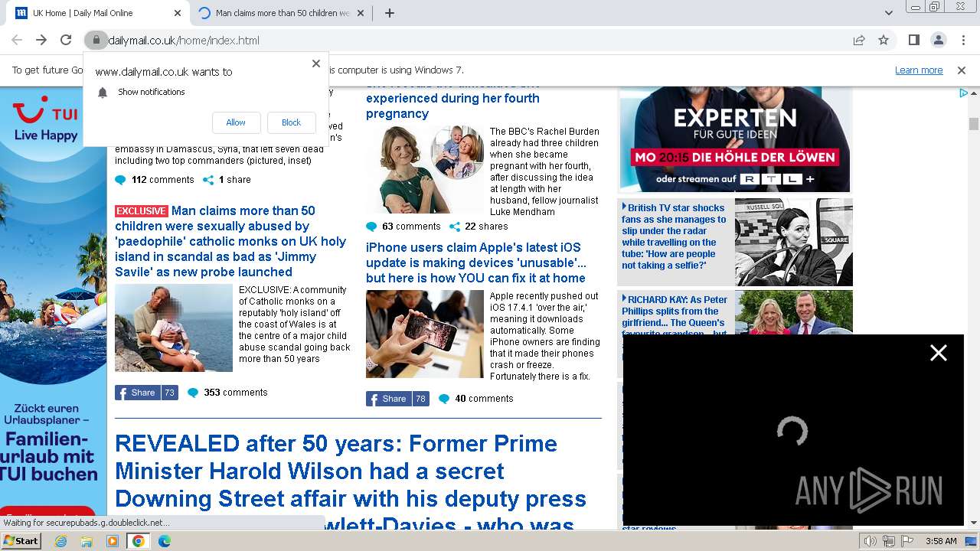Image resolution: width=980 pixels, height=551 pixels.
Task: Open iPhone story thumbnail image
Action: 425,334
